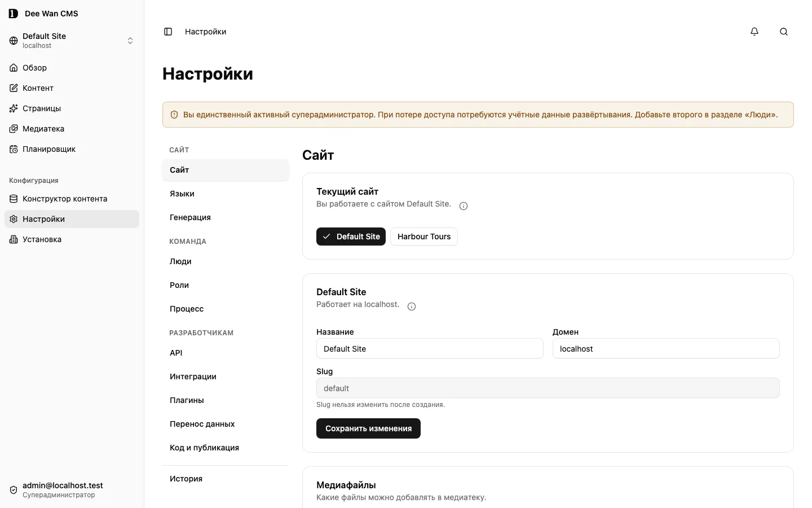Click the warning icon in superadmin alert
Screen dimensions: 812x508
pos(174,115)
